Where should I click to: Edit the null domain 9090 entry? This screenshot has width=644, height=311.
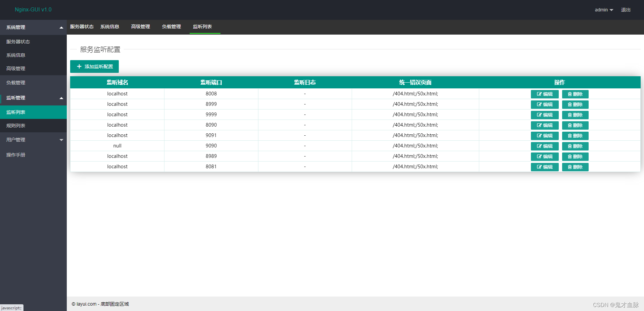[545, 146]
